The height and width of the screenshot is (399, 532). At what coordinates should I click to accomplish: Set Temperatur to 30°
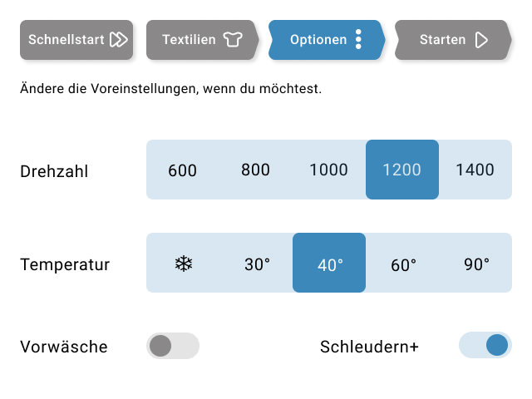(x=257, y=263)
